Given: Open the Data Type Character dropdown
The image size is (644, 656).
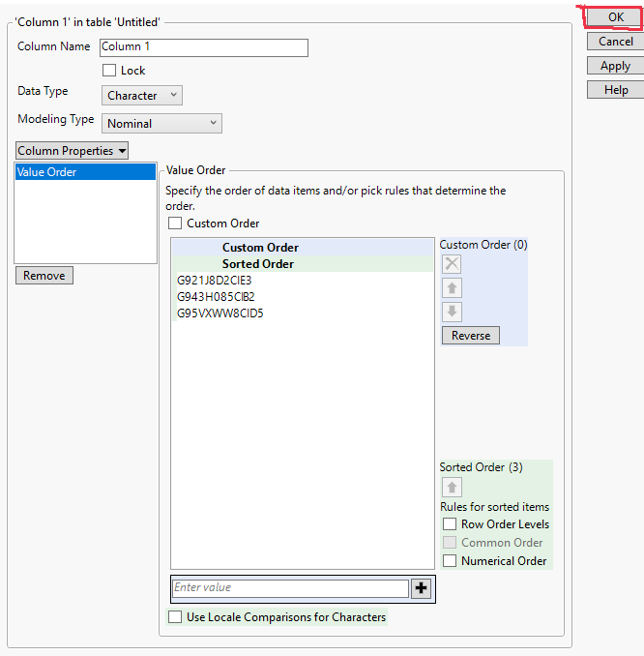Looking at the screenshot, I should pyautogui.click(x=142, y=96).
